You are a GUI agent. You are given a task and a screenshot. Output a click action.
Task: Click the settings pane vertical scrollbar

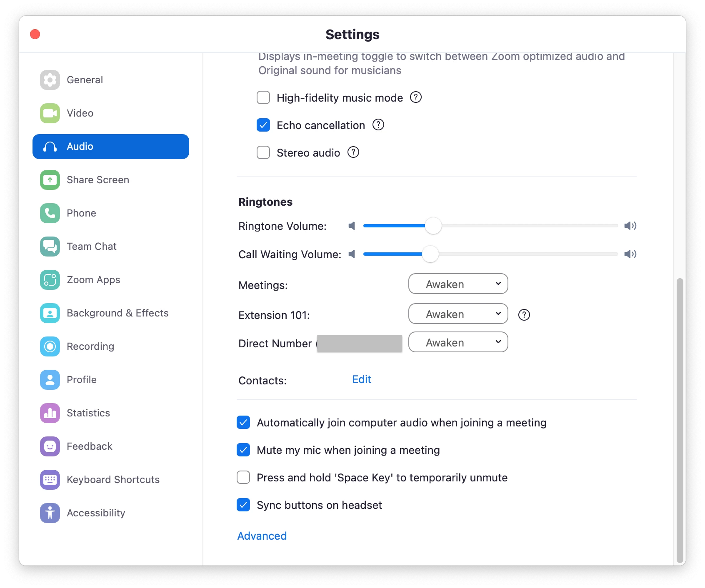click(x=680, y=421)
